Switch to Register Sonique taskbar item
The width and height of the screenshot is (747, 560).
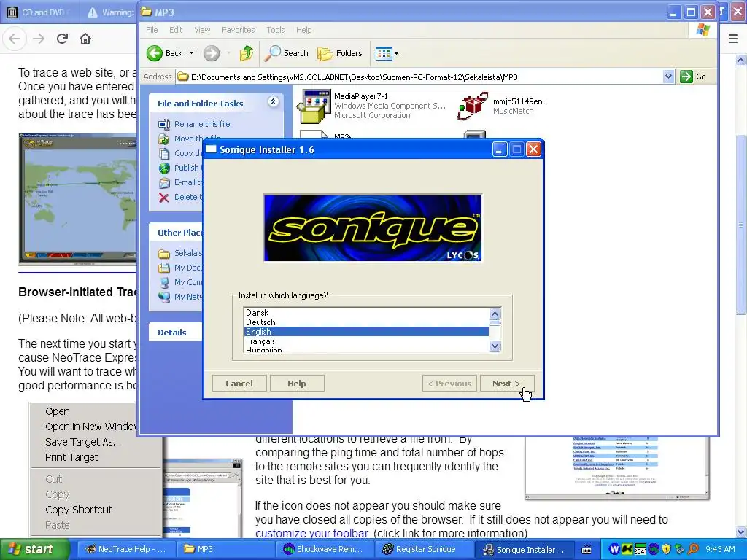coord(424,550)
